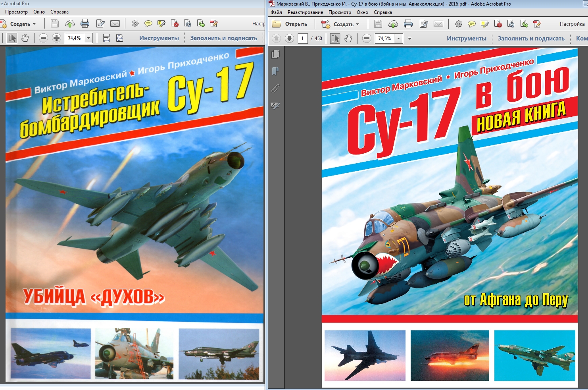
Task: Zoom out with minus button in right window
Action: tap(367, 39)
